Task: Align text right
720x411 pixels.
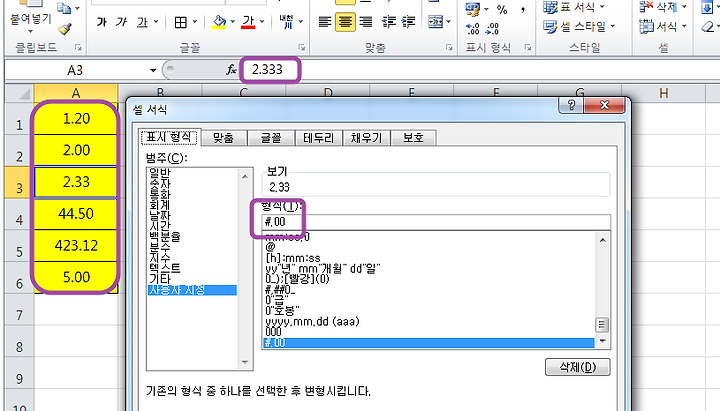Action: point(366,22)
